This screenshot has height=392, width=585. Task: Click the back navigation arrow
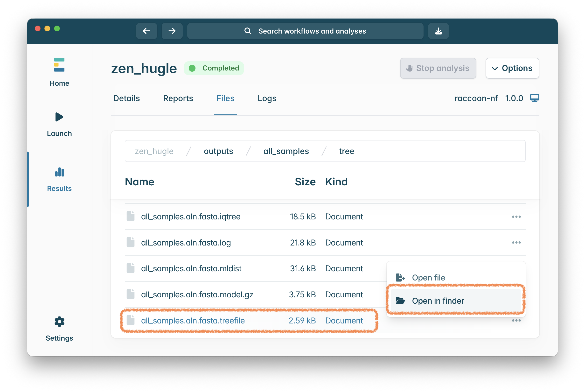click(x=146, y=31)
